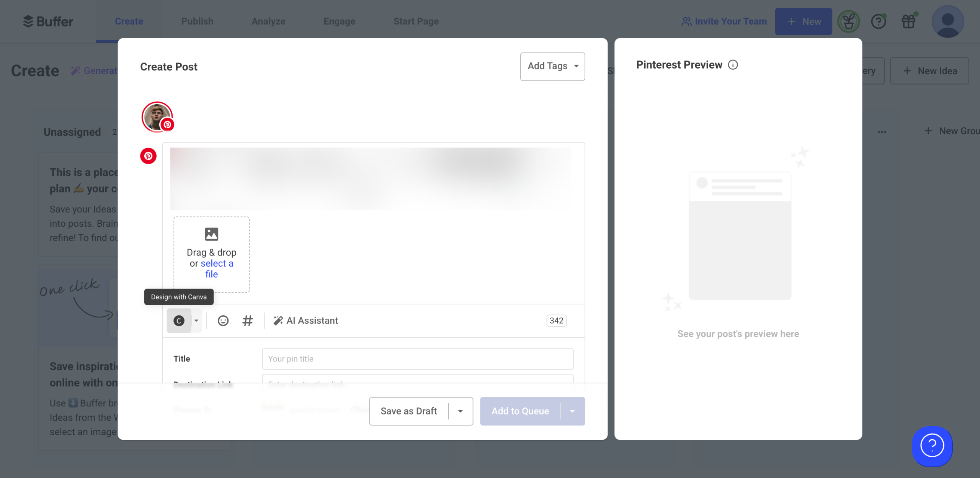Open the emoji picker
980x478 pixels.
coord(223,321)
